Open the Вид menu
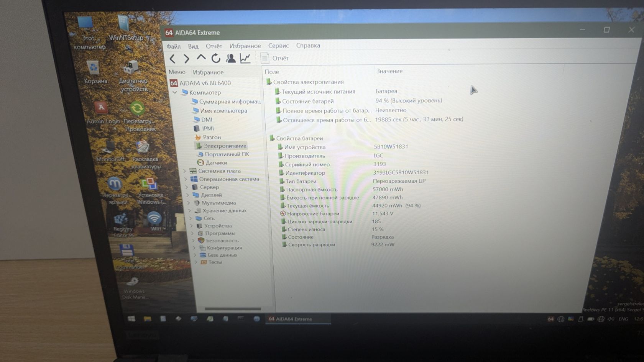The height and width of the screenshot is (362, 644). click(193, 46)
